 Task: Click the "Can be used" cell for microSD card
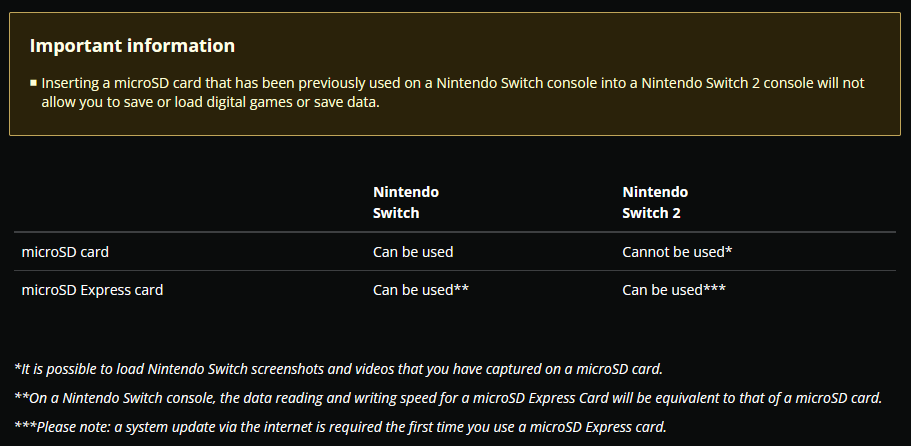[413, 252]
